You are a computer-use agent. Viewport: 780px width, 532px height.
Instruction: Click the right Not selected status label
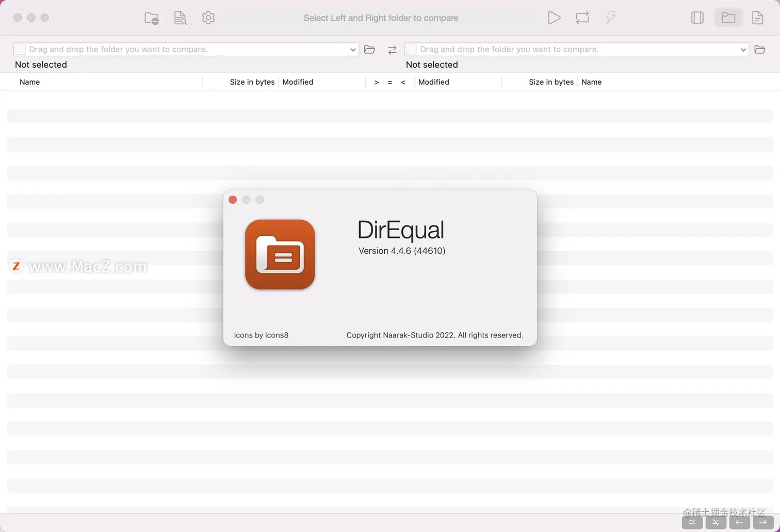click(432, 65)
